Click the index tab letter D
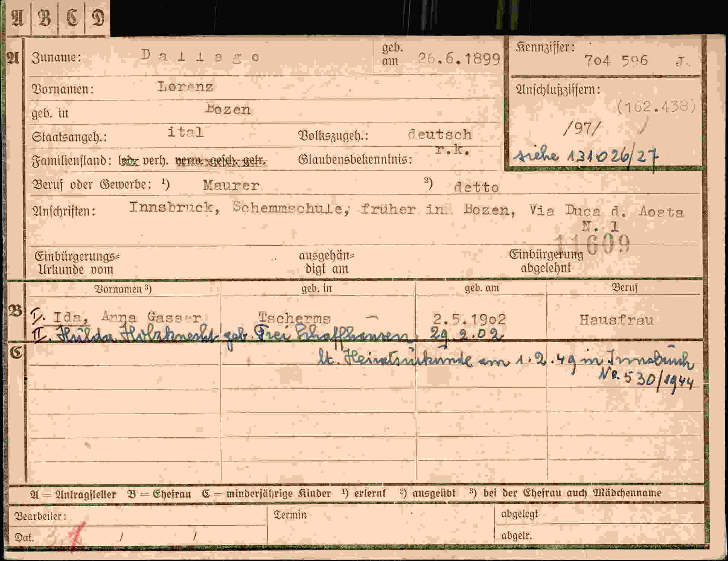 pyautogui.click(x=98, y=18)
